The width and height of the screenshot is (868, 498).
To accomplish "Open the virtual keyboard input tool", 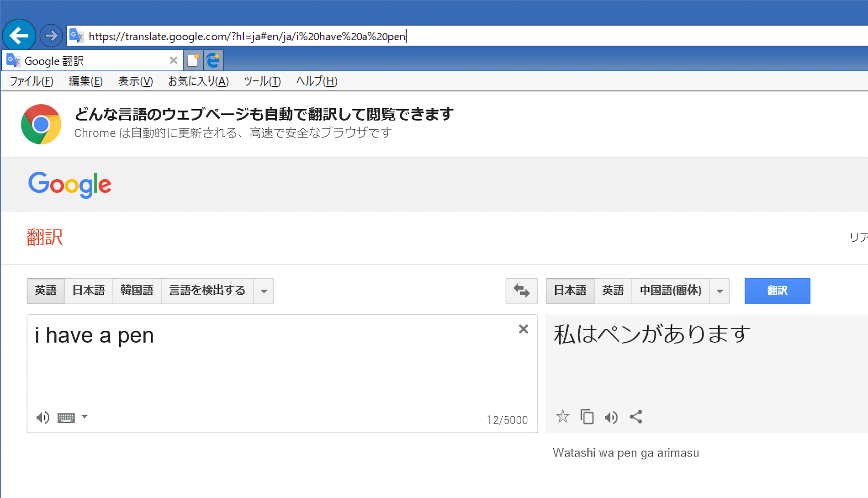I will point(66,418).
